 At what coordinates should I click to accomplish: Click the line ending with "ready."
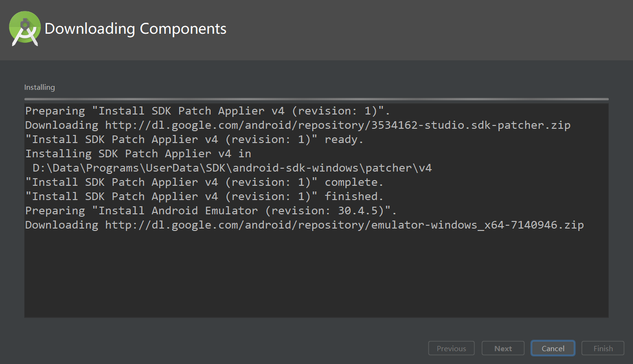(x=194, y=139)
